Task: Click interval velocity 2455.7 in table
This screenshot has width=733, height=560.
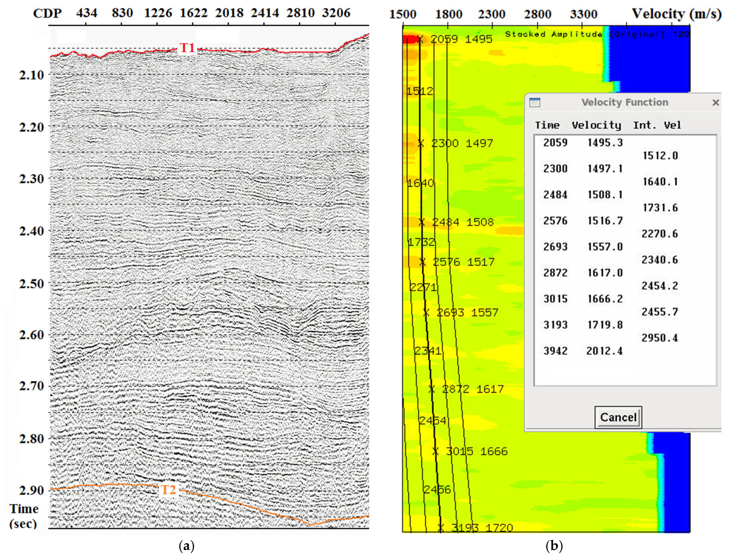Action: click(660, 312)
